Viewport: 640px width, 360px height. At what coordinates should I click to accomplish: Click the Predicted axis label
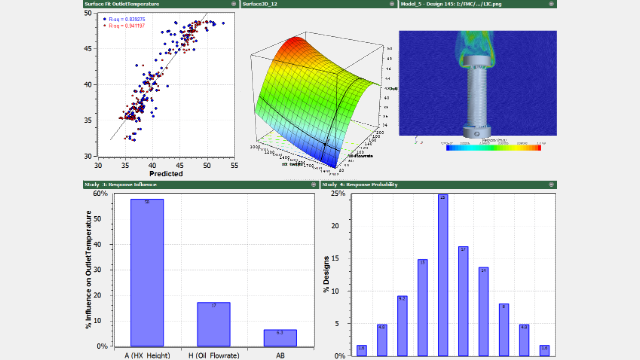pos(166,173)
